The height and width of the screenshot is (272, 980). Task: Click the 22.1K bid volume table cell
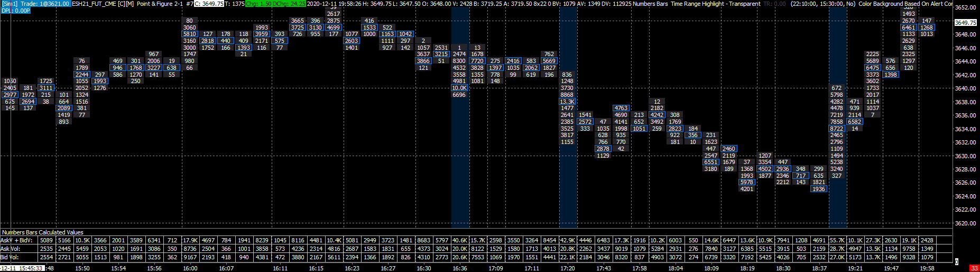[567, 257]
